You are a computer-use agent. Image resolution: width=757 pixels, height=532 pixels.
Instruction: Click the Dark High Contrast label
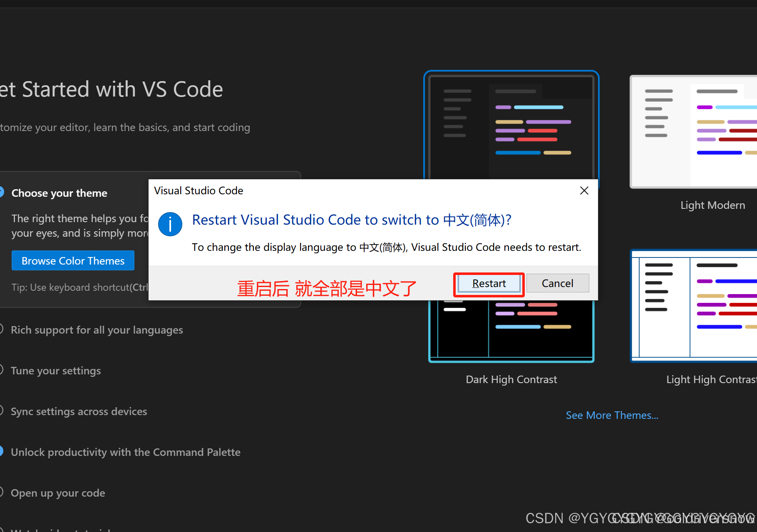coord(511,379)
